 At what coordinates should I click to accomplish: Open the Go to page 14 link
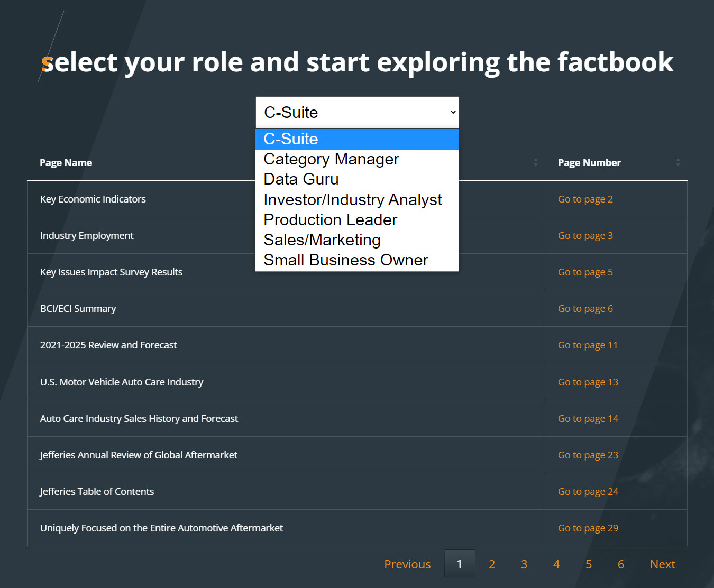(x=588, y=419)
